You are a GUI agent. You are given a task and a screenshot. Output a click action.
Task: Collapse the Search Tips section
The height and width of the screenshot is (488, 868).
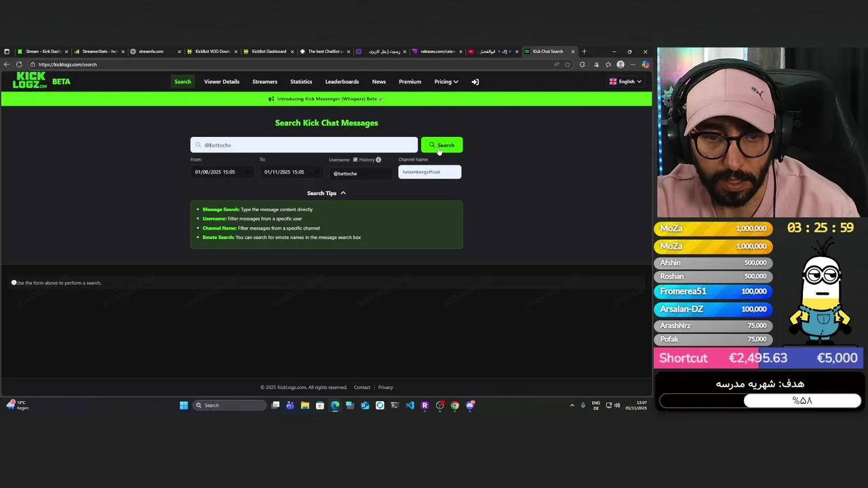click(326, 193)
